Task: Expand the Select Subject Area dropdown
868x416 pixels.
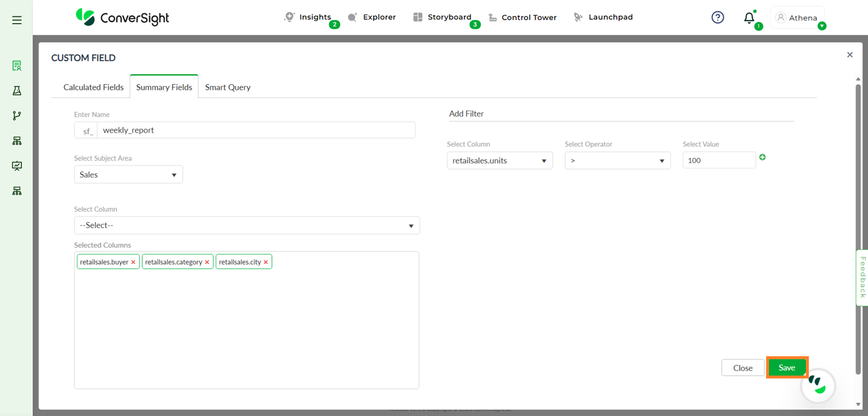Action: pos(128,175)
